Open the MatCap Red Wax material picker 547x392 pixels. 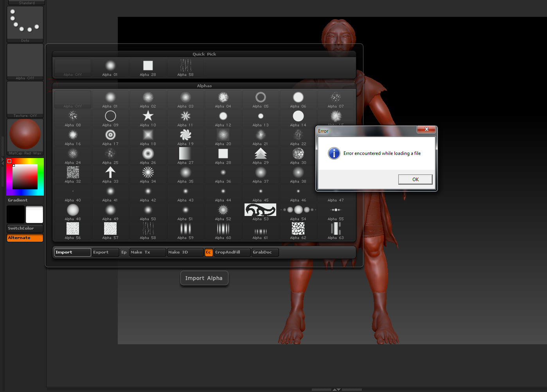click(25, 134)
